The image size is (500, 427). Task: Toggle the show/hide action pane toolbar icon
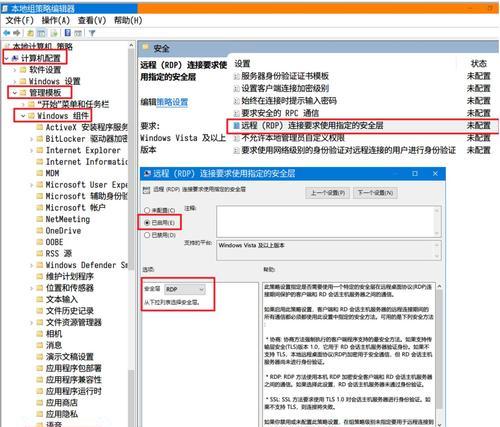coord(78,33)
